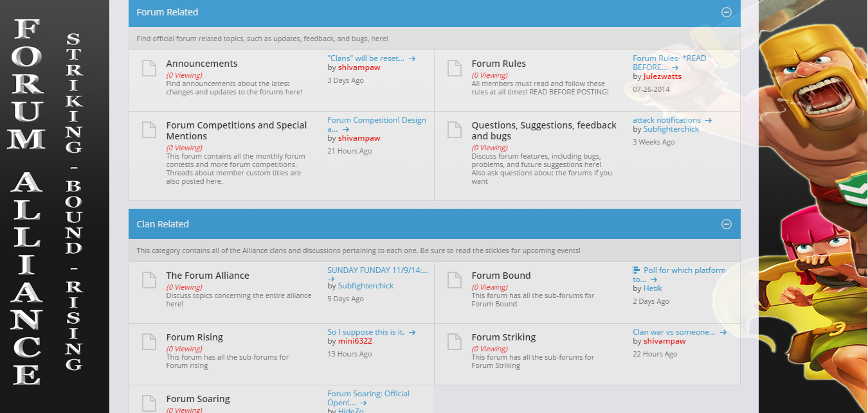The height and width of the screenshot is (413, 868).
Task: Open Julezwatts user profile
Action: pyautogui.click(x=662, y=76)
